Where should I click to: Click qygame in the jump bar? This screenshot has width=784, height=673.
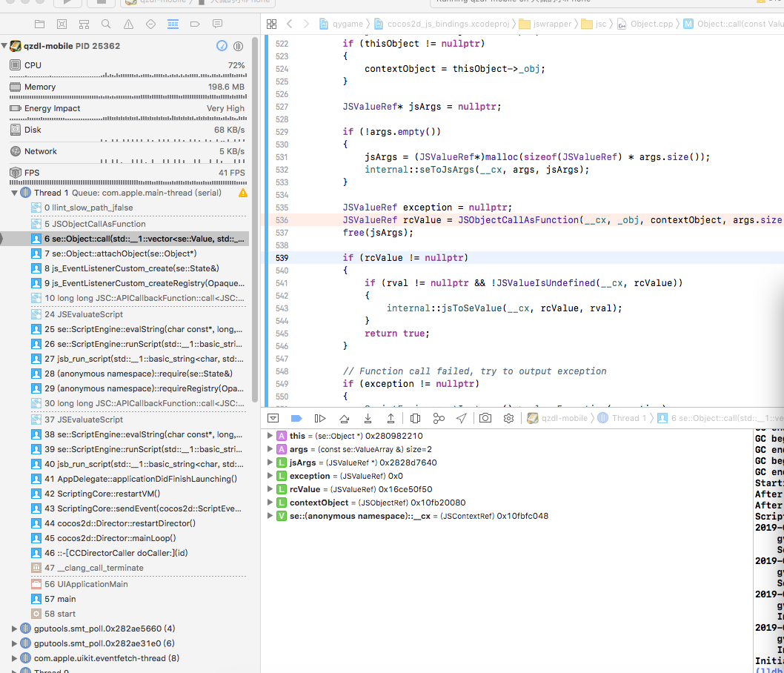(342, 24)
